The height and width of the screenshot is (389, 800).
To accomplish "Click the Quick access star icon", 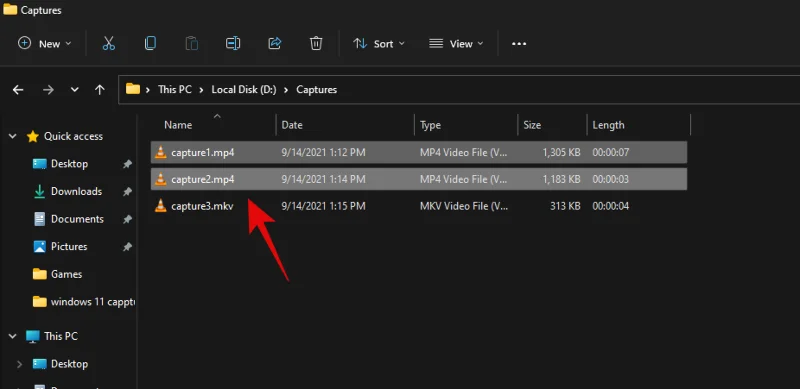I will coord(33,136).
